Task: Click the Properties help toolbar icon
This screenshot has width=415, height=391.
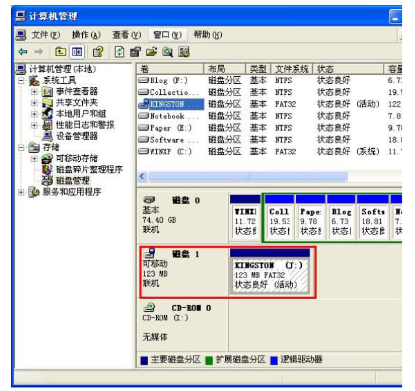Action: pos(98,52)
